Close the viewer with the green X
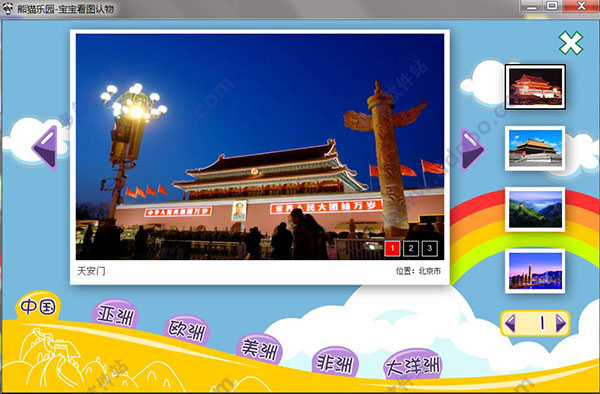This screenshot has height=394, width=600. (571, 43)
